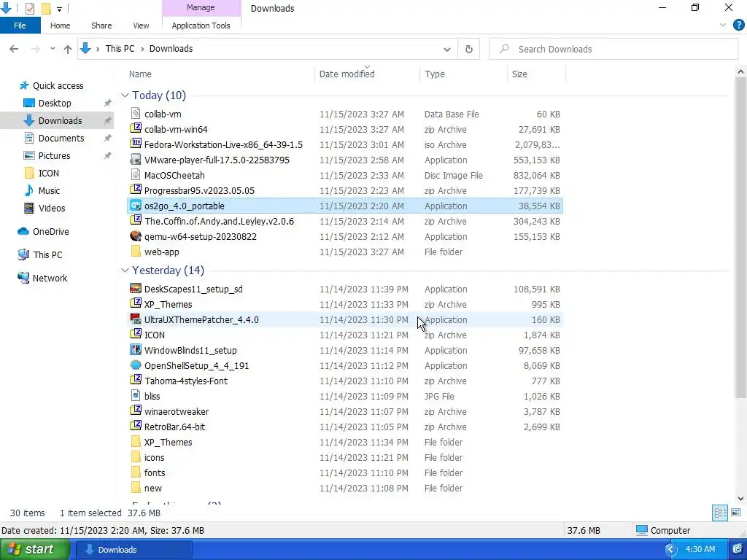
Task: Click the Downloads taskbar button
Action: (x=134, y=550)
